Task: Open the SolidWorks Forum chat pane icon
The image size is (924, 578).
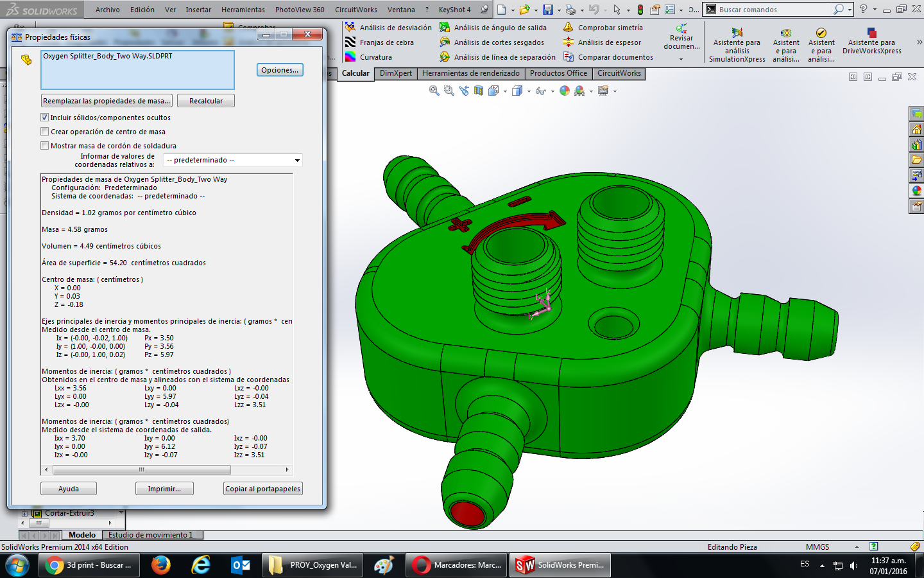Action: click(916, 114)
